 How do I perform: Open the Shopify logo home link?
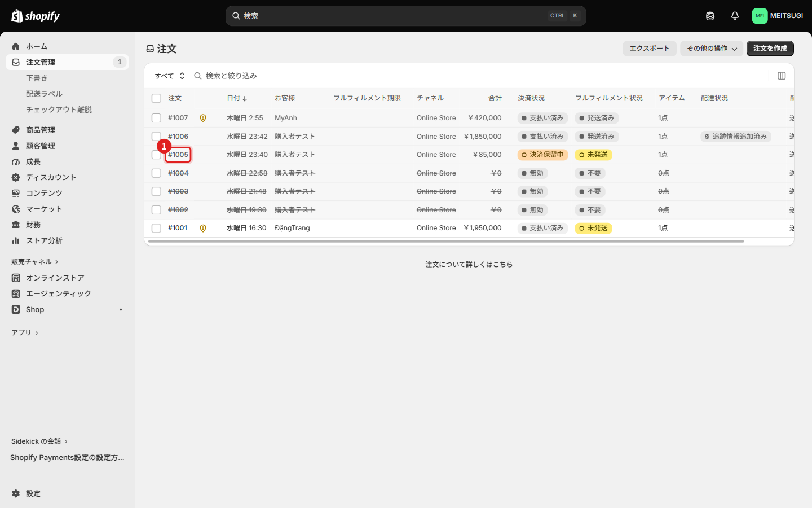(x=36, y=16)
